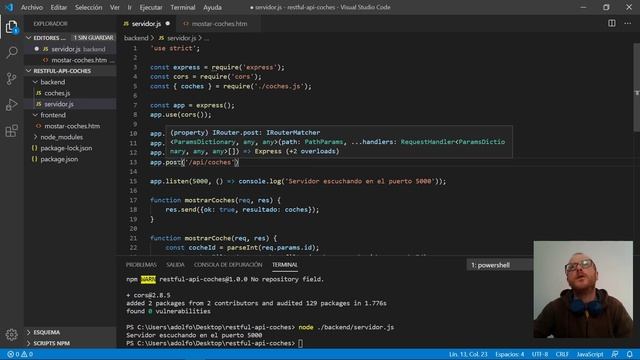Open the Extensions view
Viewport: 640px width, 360px height.
pos(12,131)
